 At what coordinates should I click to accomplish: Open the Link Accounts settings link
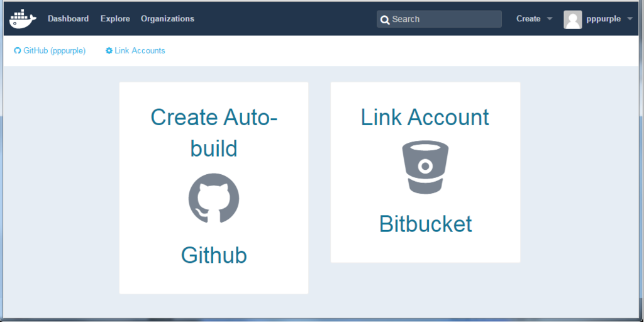(135, 50)
